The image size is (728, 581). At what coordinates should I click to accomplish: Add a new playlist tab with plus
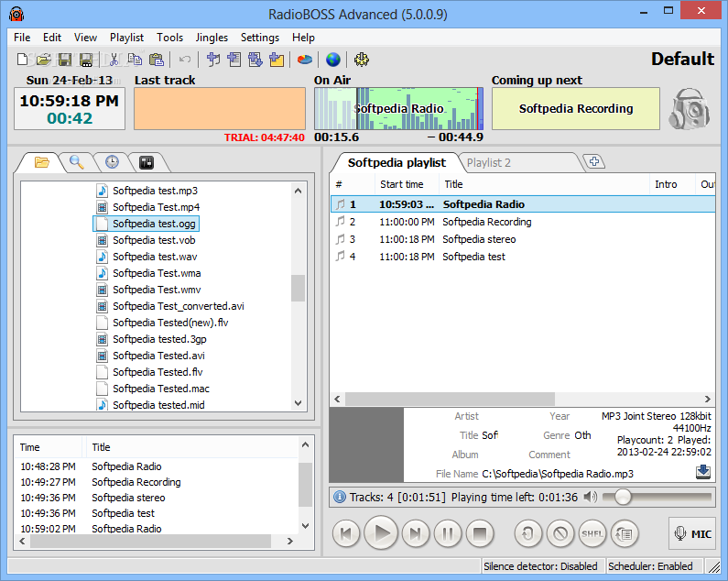click(594, 161)
